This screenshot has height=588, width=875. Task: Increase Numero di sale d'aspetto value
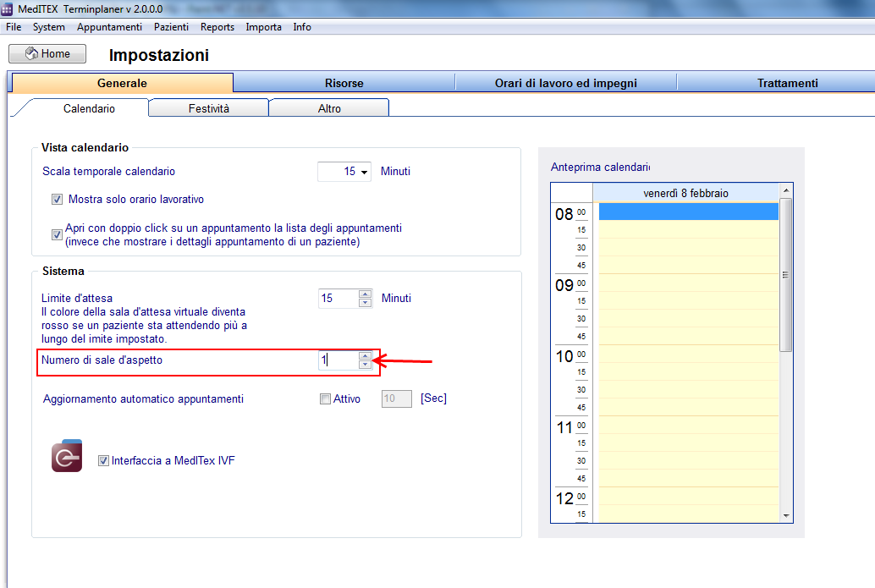pos(365,356)
